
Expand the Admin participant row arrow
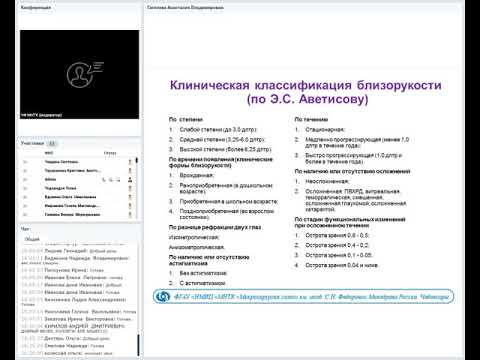click(x=25, y=180)
